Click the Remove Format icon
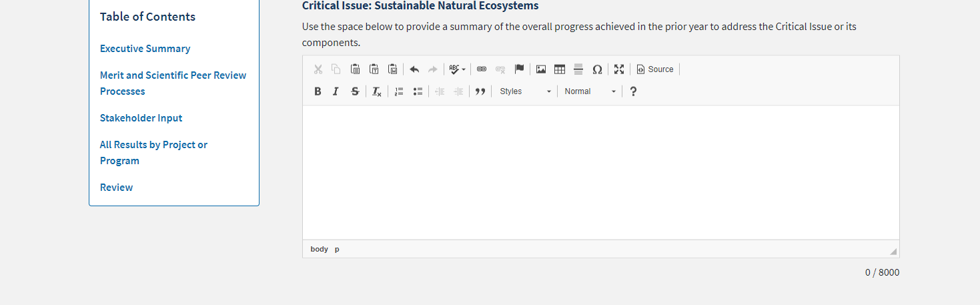Viewport: 980px width, 305px height. pyautogui.click(x=377, y=91)
